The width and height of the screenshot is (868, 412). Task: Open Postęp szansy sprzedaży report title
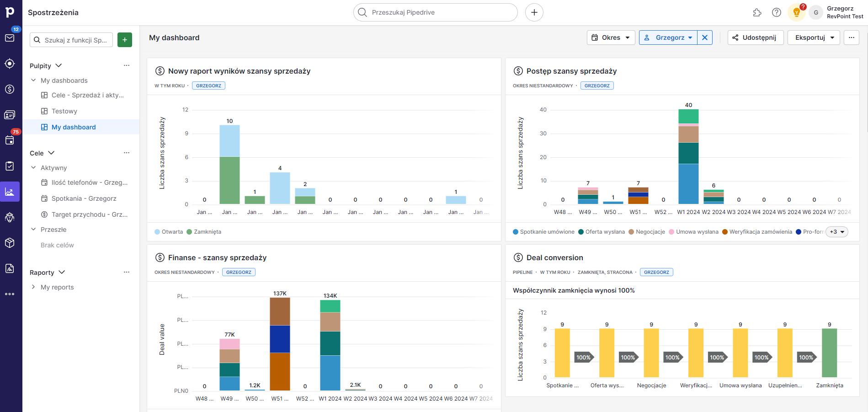click(571, 71)
